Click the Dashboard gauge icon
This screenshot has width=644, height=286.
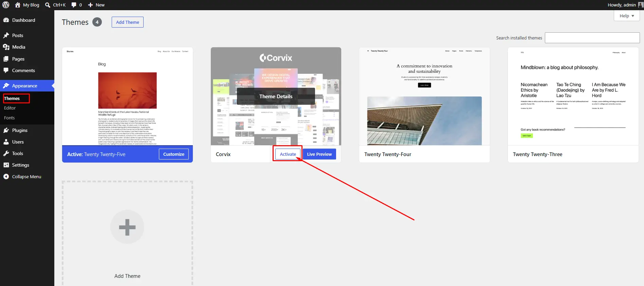tap(6, 20)
